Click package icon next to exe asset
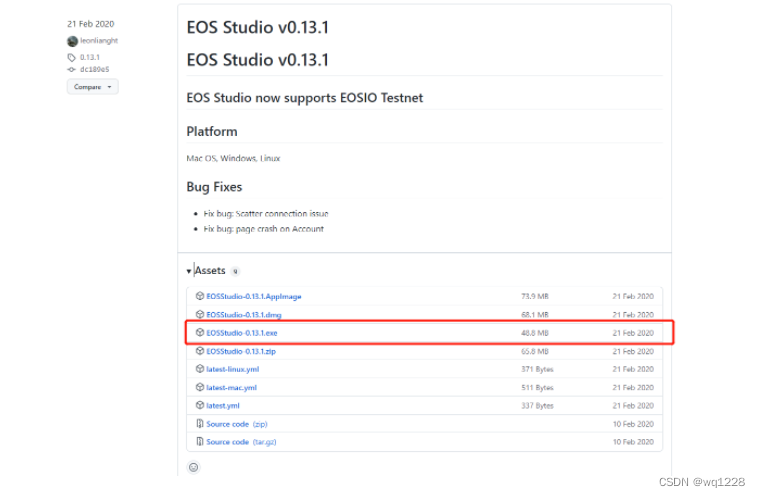Image resolution: width=760 pixels, height=497 pixels. pyautogui.click(x=200, y=332)
